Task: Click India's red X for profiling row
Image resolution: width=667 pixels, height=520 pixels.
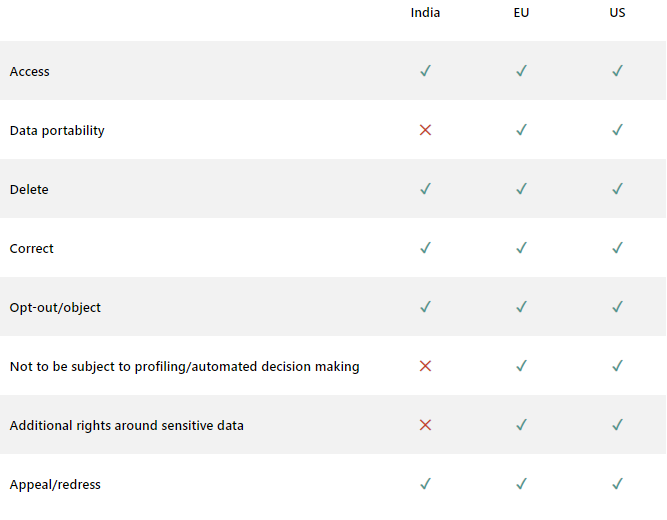Action: [x=425, y=366]
